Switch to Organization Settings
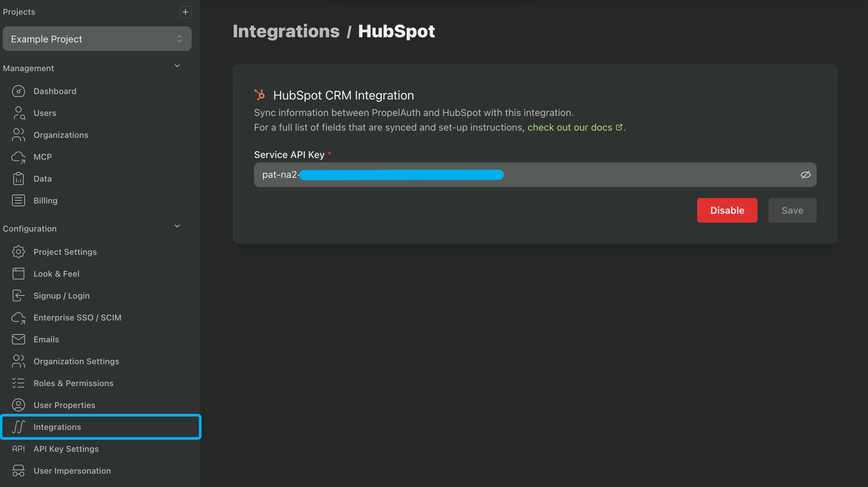The height and width of the screenshot is (487, 868). 76,361
